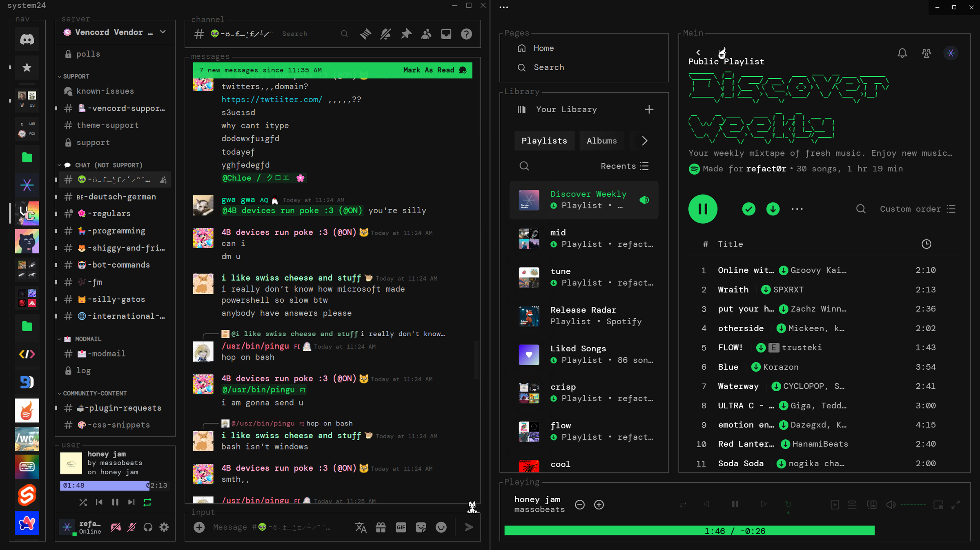The image size is (980, 550).
Task: Open the emoji picker
Action: (x=441, y=527)
